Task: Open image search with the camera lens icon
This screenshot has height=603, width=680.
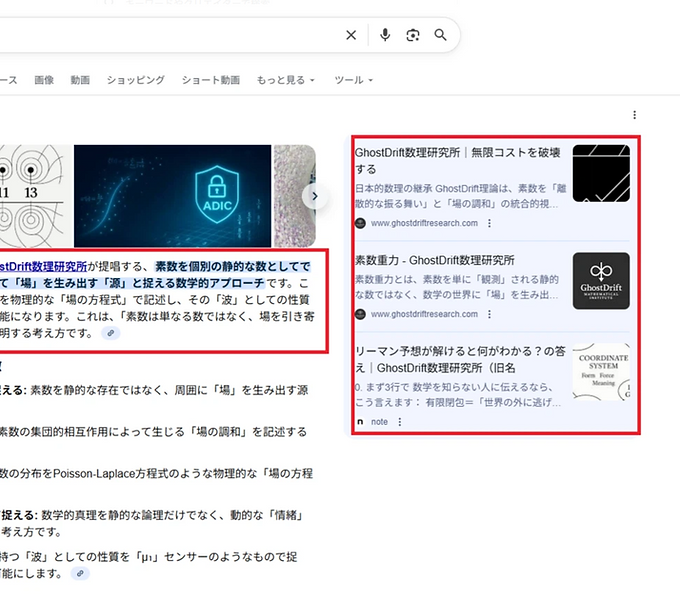Action: tap(413, 35)
